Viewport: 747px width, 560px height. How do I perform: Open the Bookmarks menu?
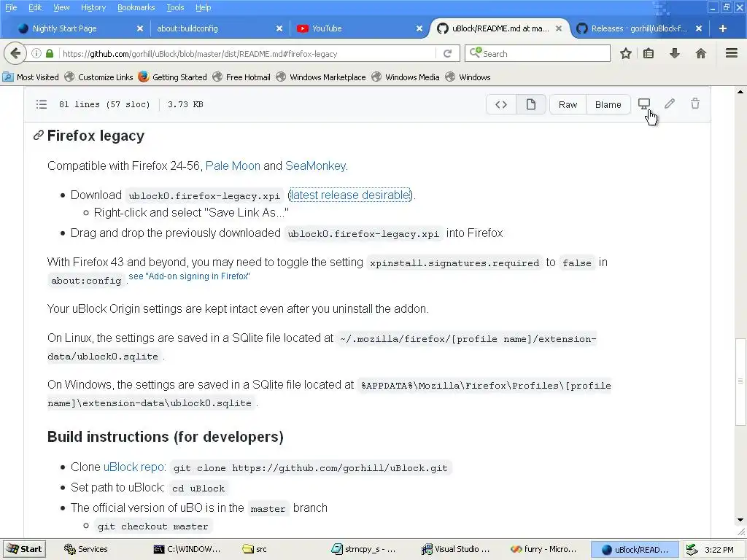pos(136,7)
